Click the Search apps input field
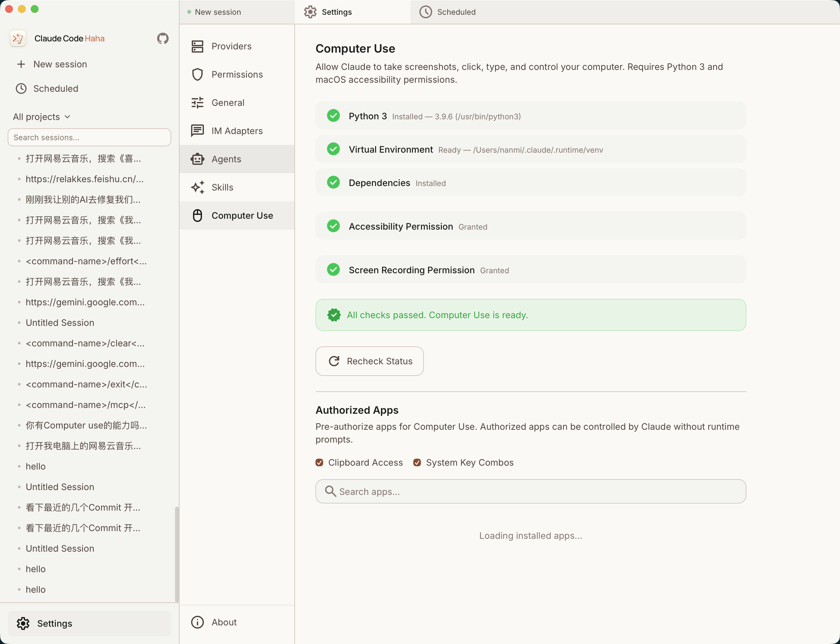 click(530, 491)
